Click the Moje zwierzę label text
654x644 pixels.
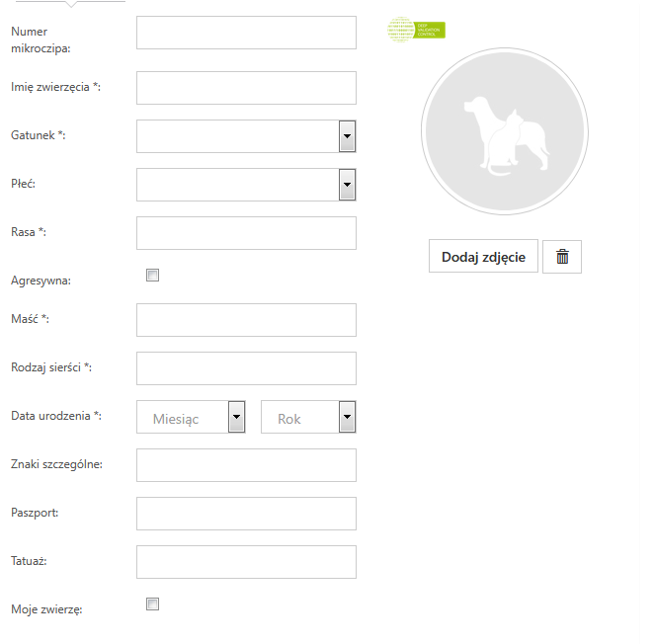(x=46, y=609)
